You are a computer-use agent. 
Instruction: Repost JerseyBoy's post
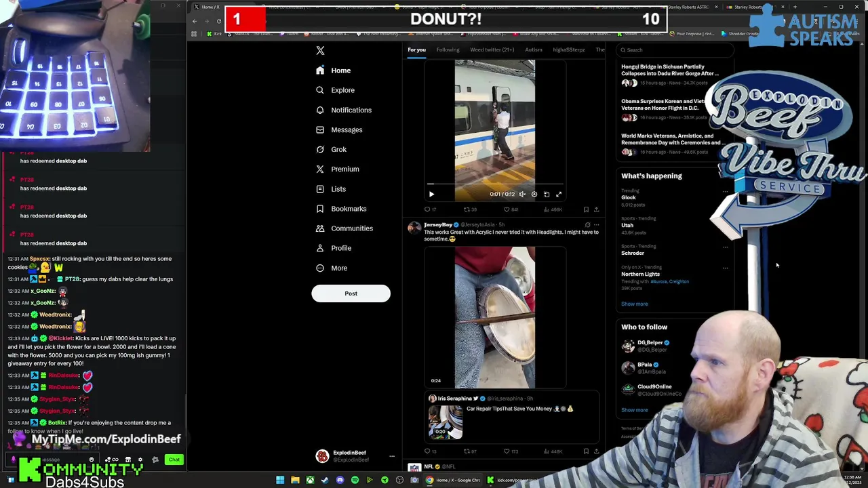(470, 451)
